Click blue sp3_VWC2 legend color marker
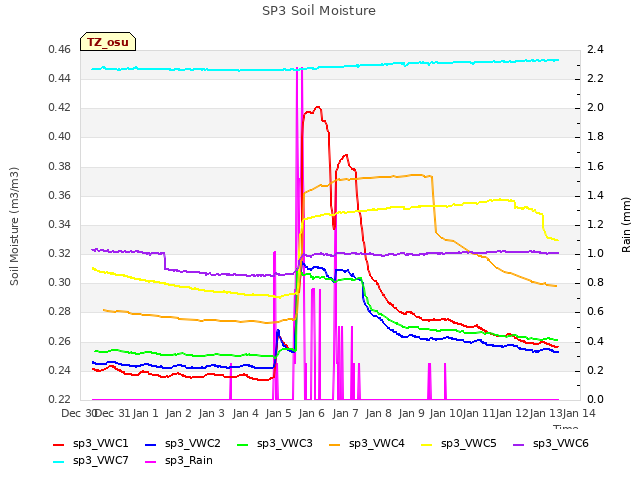The width and height of the screenshot is (640, 480). click(151, 445)
